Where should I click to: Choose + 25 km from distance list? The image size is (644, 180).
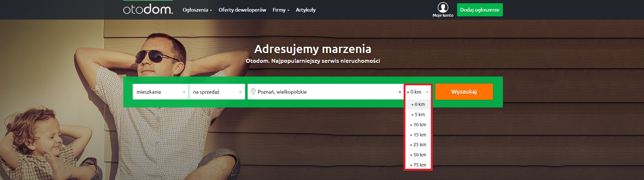coord(418,145)
